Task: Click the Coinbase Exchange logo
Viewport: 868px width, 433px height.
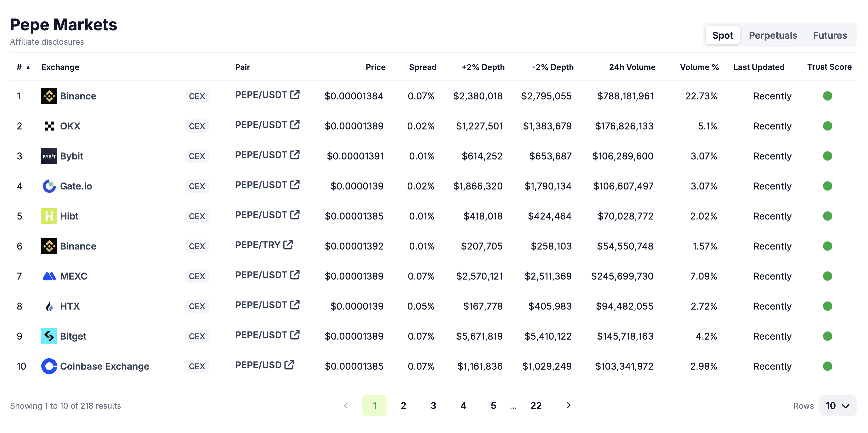Action: tap(49, 366)
